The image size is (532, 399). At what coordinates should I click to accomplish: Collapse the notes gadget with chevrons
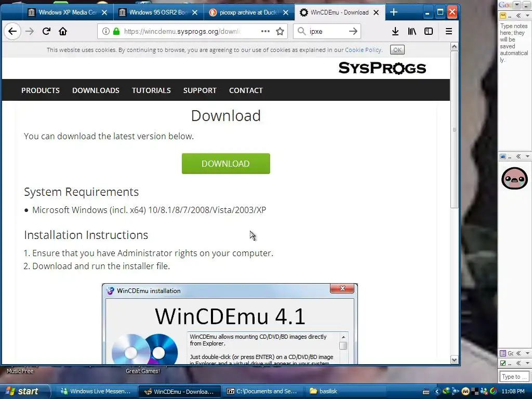(x=518, y=16)
